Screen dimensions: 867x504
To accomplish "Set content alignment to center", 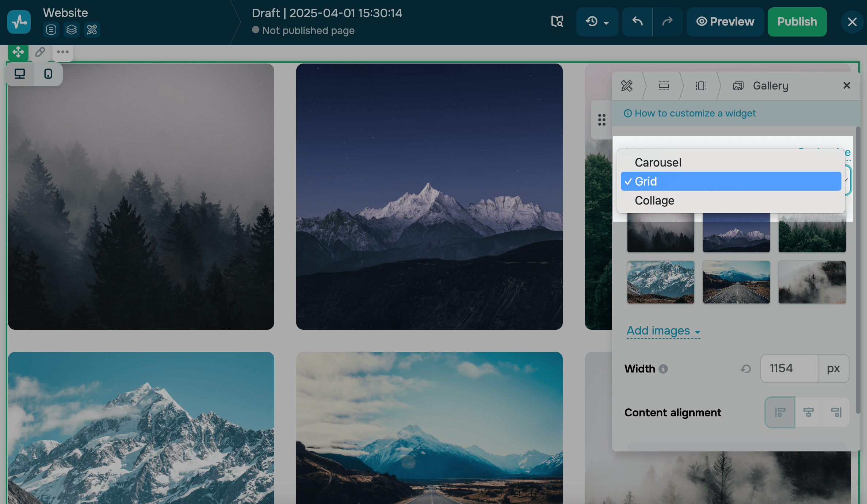I will pos(808,412).
